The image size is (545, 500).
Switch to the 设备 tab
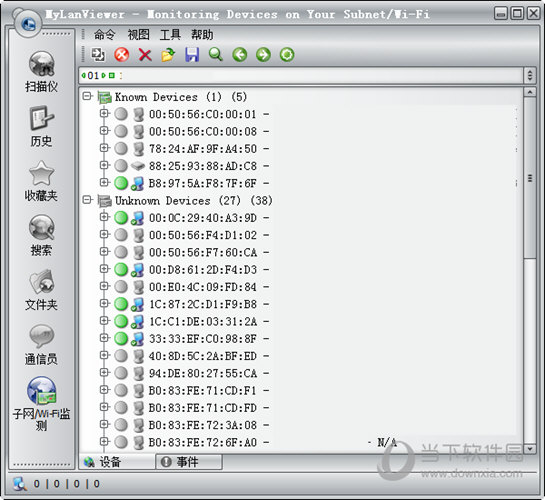pyautogui.click(x=117, y=462)
